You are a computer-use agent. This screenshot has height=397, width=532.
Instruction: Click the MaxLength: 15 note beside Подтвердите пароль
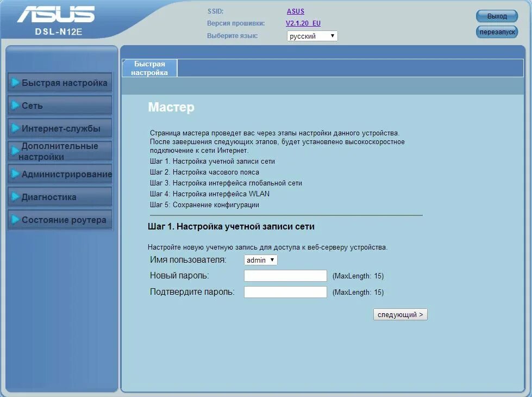(x=358, y=293)
